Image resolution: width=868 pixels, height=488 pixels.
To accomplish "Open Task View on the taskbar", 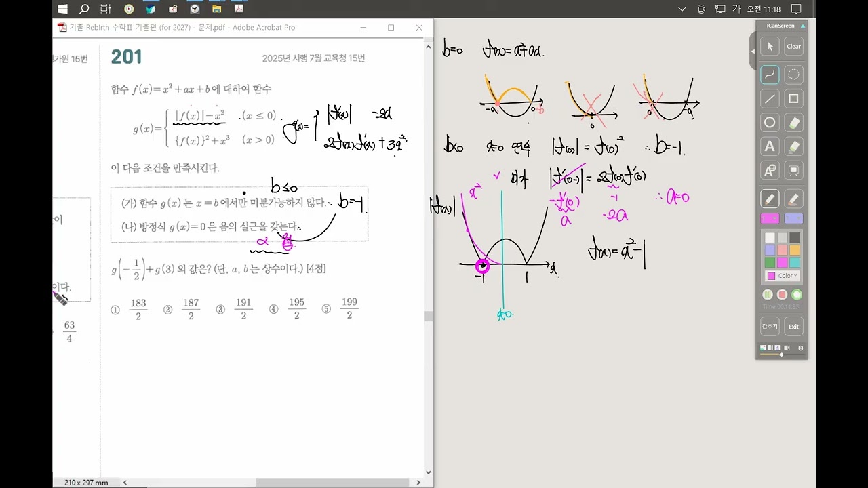I will (x=105, y=9).
